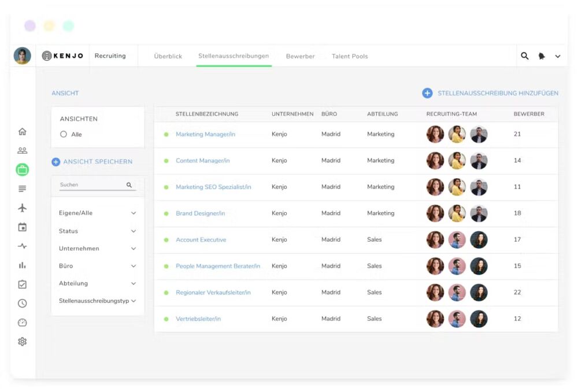Expand the Eigene/Alle filter dropdown
This screenshot has width=578, height=392.
[97, 213]
